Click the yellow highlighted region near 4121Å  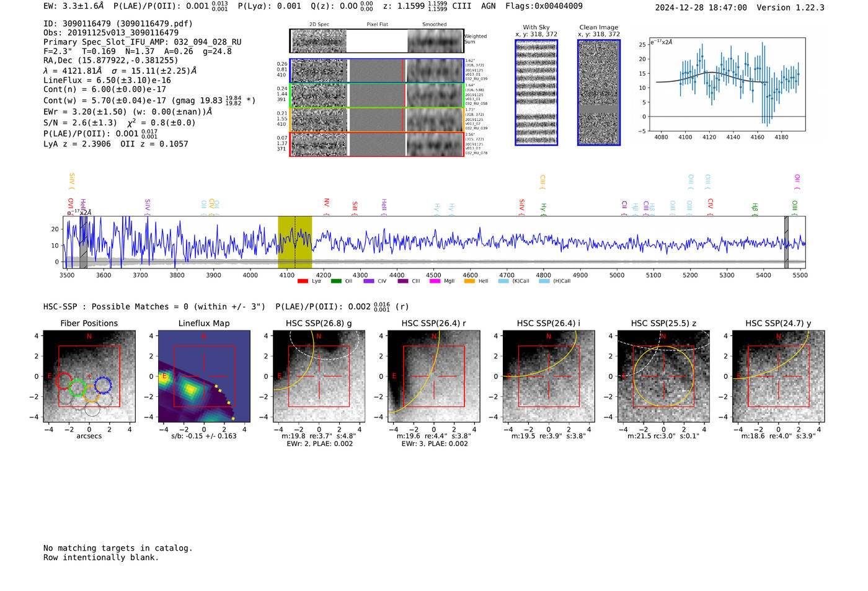pos(295,242)
